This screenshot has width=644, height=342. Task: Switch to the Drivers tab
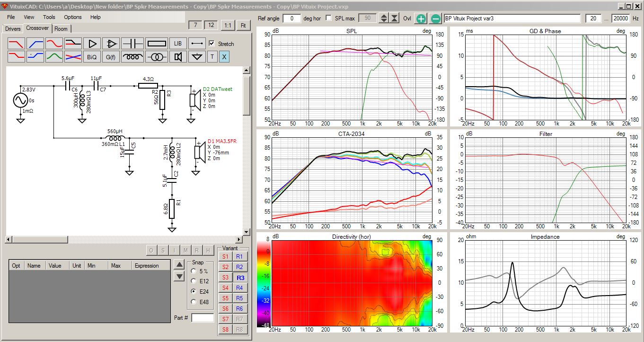[x=13, y=28]
